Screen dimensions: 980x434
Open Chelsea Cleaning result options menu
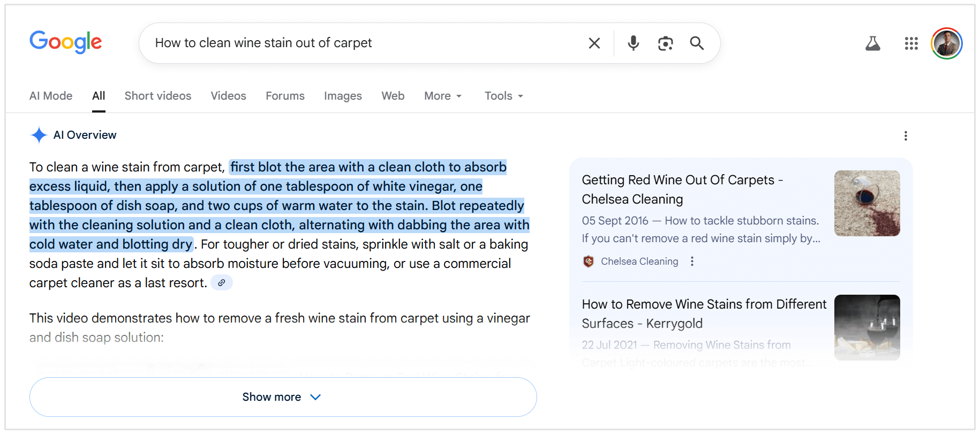(692, 261)
